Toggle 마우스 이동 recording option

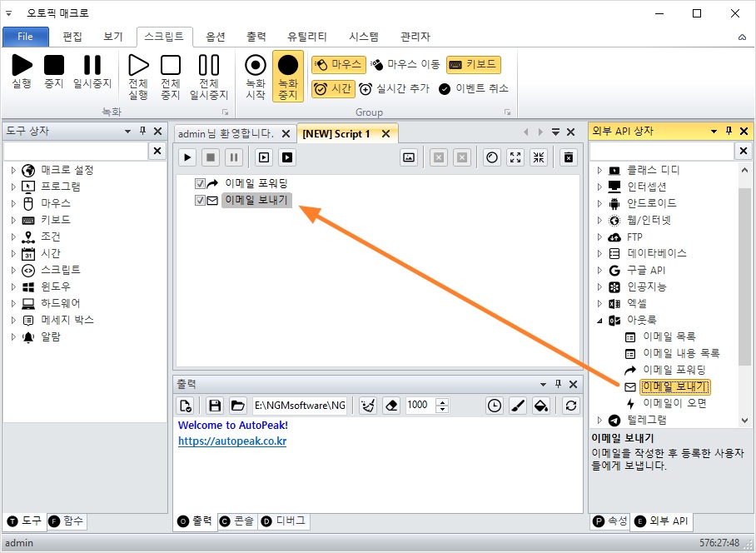[x=405, y=65]
